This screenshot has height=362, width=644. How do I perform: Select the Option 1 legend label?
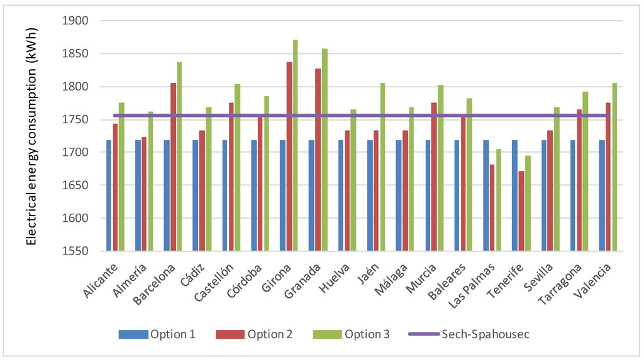172,334
